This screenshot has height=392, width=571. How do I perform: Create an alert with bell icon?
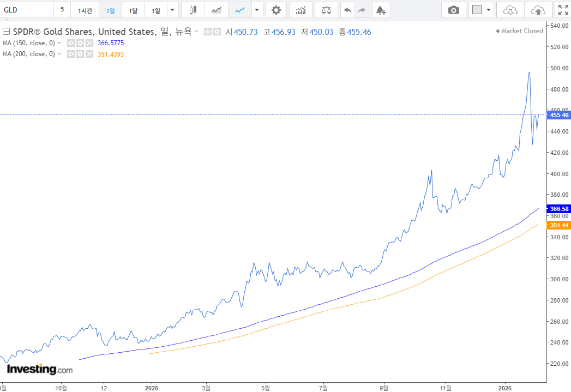click(381, 10)
